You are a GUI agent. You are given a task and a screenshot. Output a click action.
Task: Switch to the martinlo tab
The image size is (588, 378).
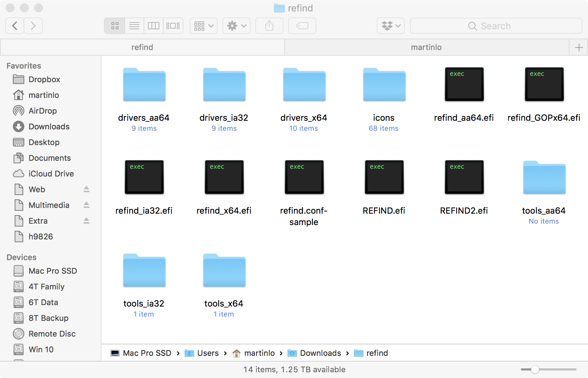[427, 47]
